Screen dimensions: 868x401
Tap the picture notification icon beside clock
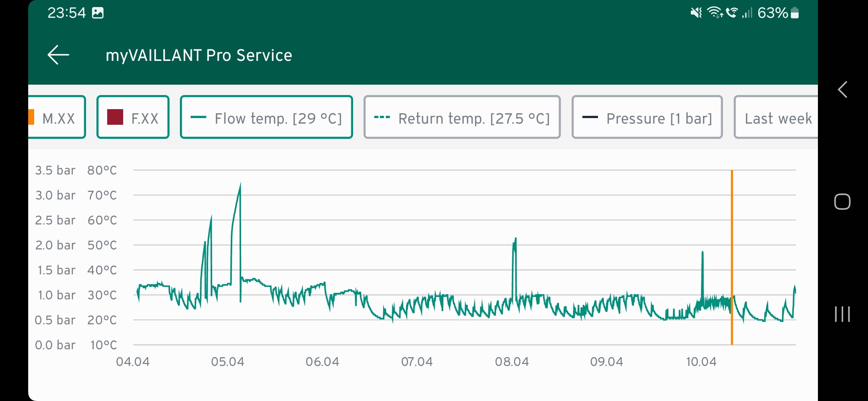[x=98, y=13]
